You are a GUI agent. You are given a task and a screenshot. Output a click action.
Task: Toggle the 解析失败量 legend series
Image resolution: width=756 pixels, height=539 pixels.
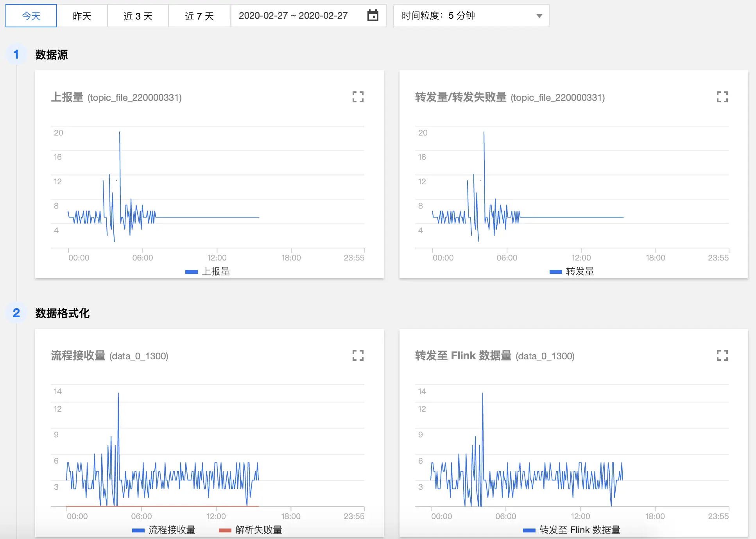(258, 530)
